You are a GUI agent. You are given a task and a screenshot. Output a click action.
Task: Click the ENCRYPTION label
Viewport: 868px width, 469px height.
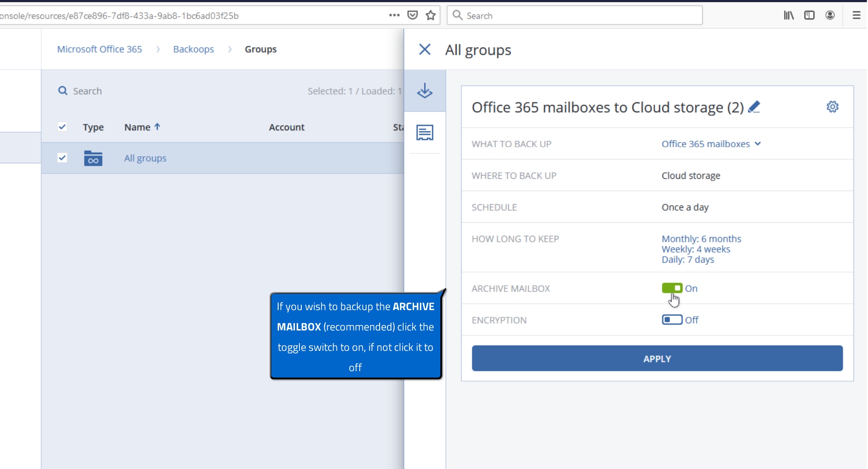click(x=499, y=320)
